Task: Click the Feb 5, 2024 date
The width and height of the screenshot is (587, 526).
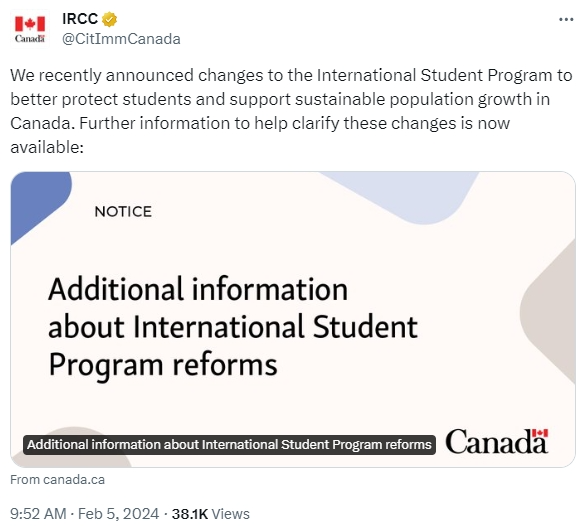Action: coord(118,514)
